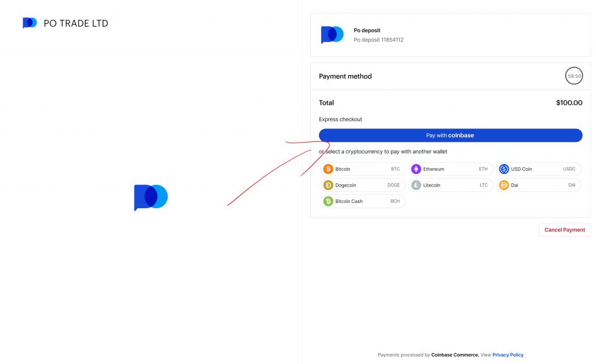This screenshot has width=596, height=364.
Task: Click the USD Coin blue icon
Action: click(x=504, y=169)
